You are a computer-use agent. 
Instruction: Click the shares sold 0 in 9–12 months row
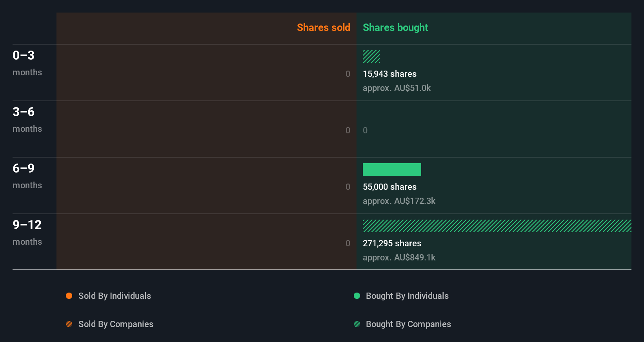(x=348, y=243)
